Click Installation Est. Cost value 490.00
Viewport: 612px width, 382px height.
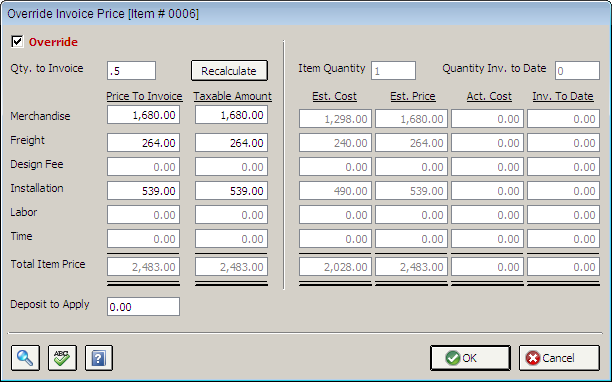[335, 190]
